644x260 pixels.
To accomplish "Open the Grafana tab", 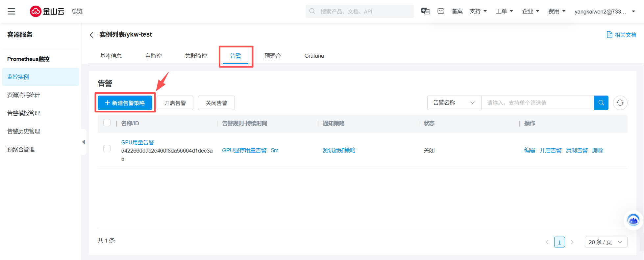I will [314, 56].
